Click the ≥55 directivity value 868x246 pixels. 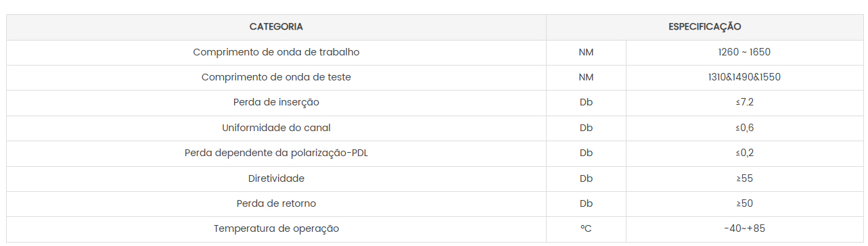[744, 178]
